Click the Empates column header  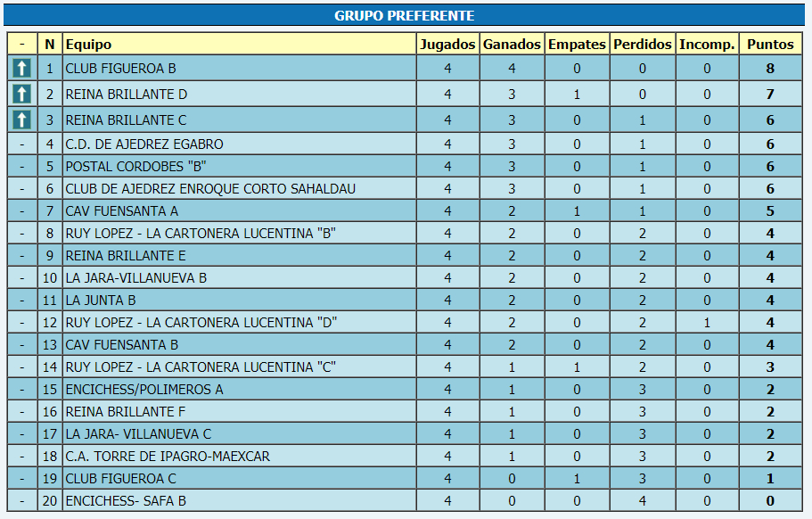pos(577,45)
